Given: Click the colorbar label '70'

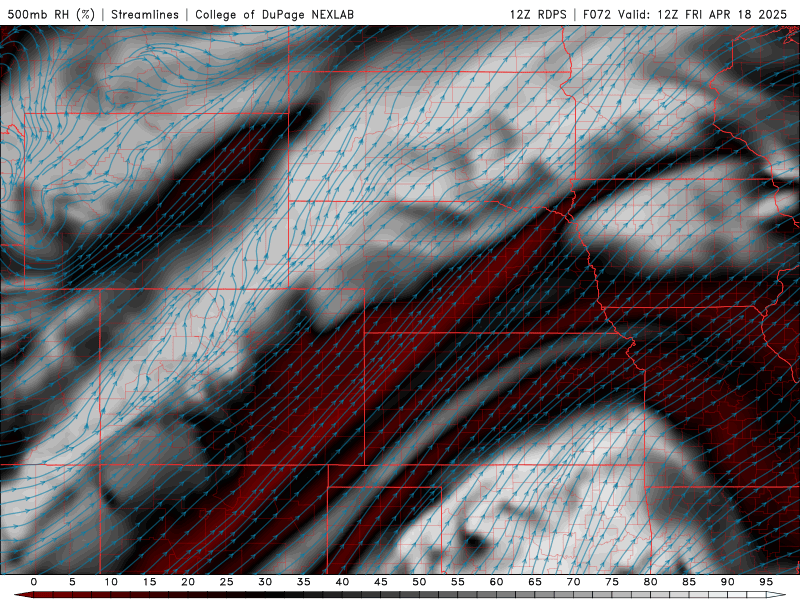Looking at the screenshot, I should pyautogui.click(x=573, y=582).
